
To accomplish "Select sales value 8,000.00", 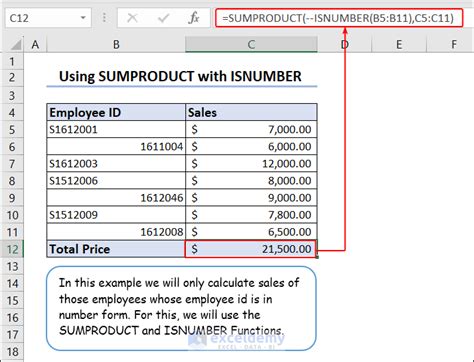I will click(x=251, y=181).
